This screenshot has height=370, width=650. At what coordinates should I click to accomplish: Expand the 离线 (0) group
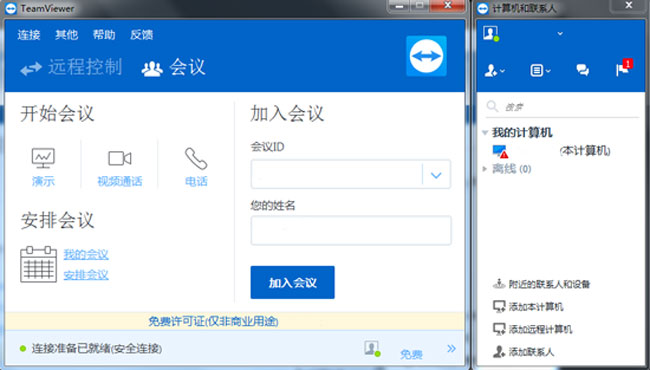point(484,169)
